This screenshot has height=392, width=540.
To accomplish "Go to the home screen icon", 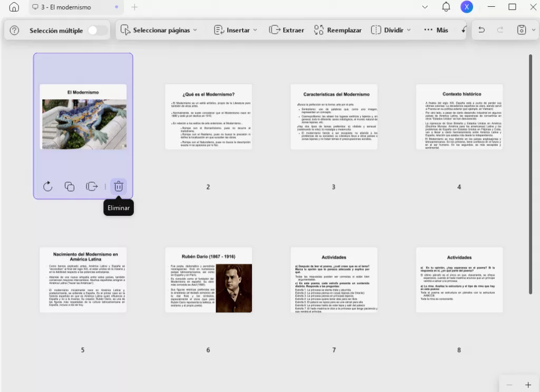I will coord(14,7).
